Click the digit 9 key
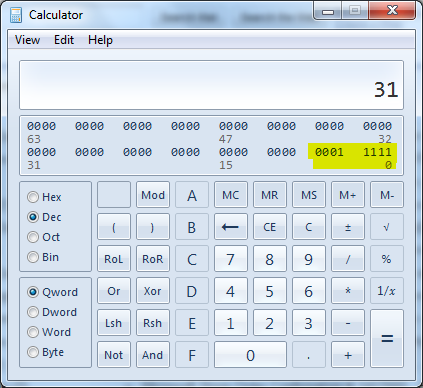This screenshot has width=423, height=388. click(309, 259)
